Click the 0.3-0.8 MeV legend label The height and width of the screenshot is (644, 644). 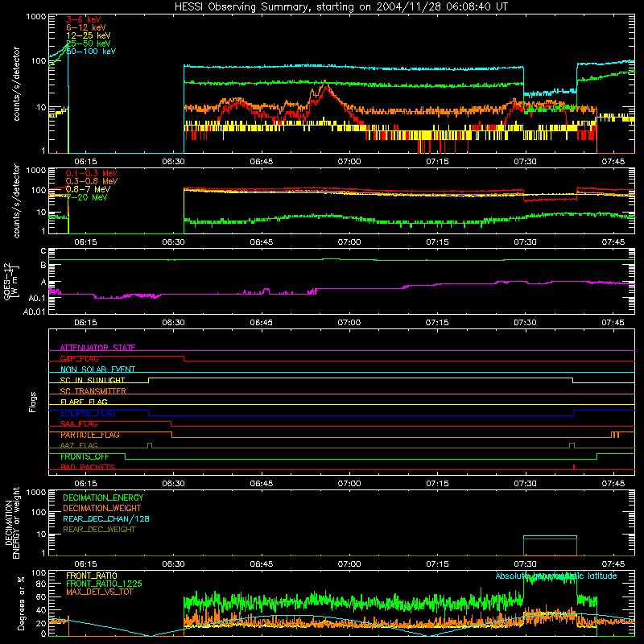point(92,181)
